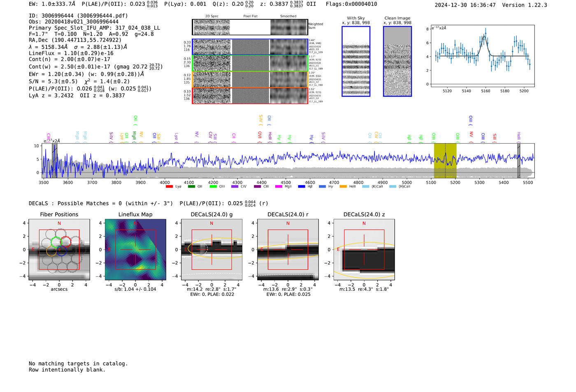
Task: Click the (K)CaII legend swatch
Action: [366, 187]
